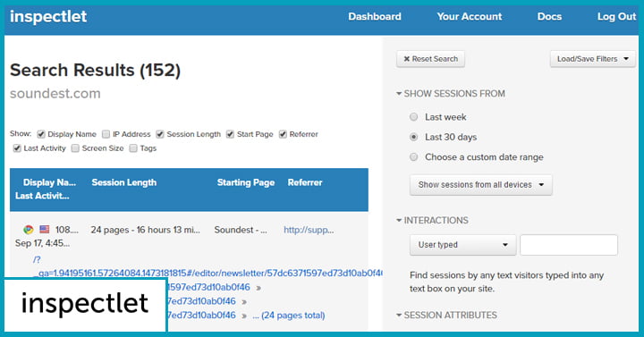This screenshot has height=337, width=644.
Task: Select Choose a custom date range
Action: click(x=413, y=156)
